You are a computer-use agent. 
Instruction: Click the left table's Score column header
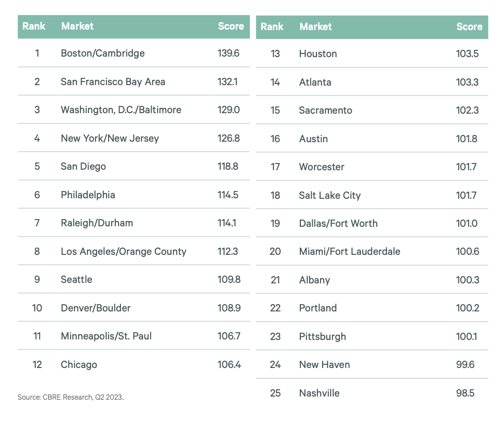[231, 26]
